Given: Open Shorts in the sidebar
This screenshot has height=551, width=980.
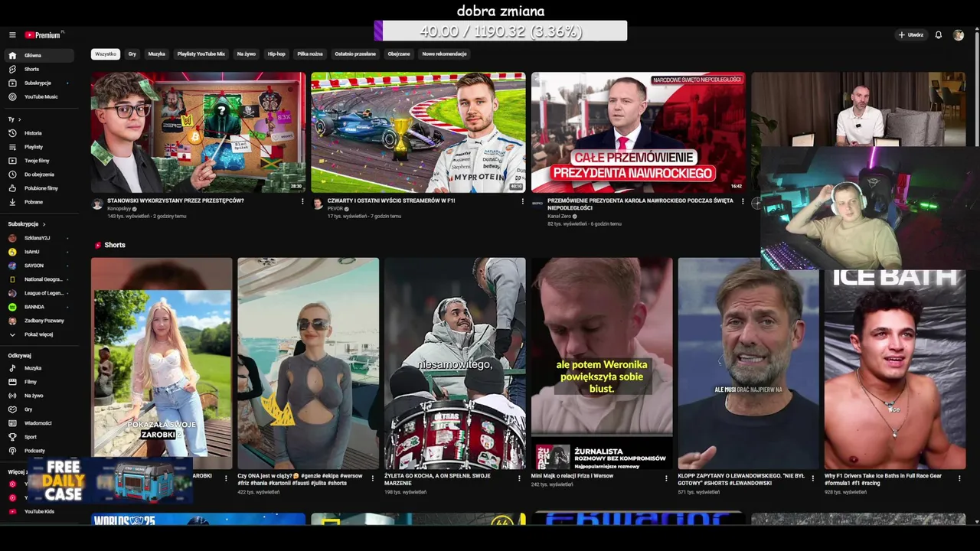Looking at the screenshot, I should [x=38, y=69].
